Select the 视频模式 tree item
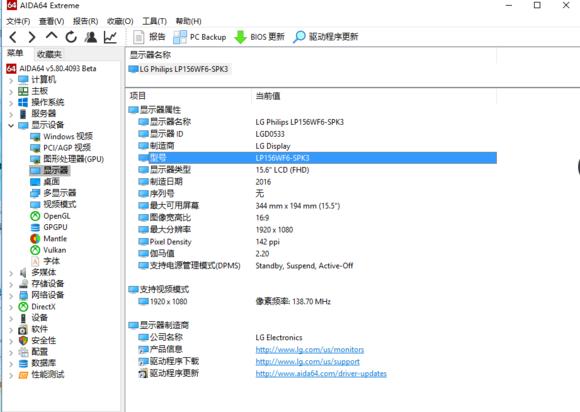This screenshot has height=412, width=580. (53, 204)
